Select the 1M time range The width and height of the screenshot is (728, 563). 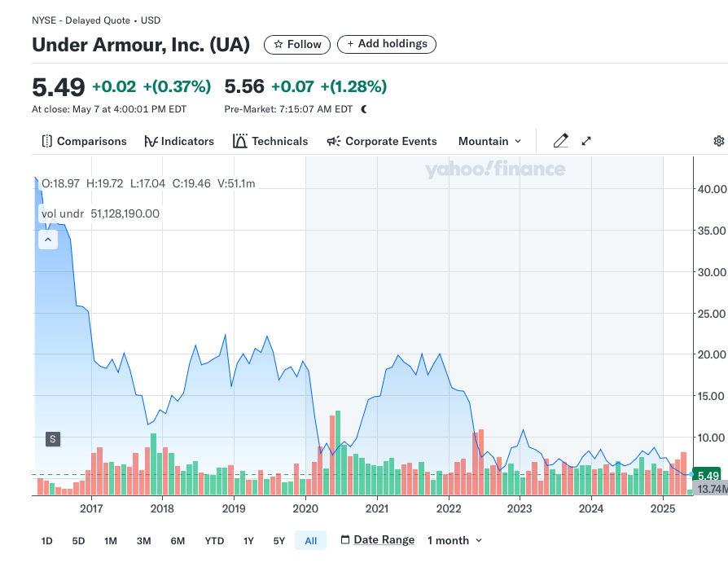tap(111, 541)
